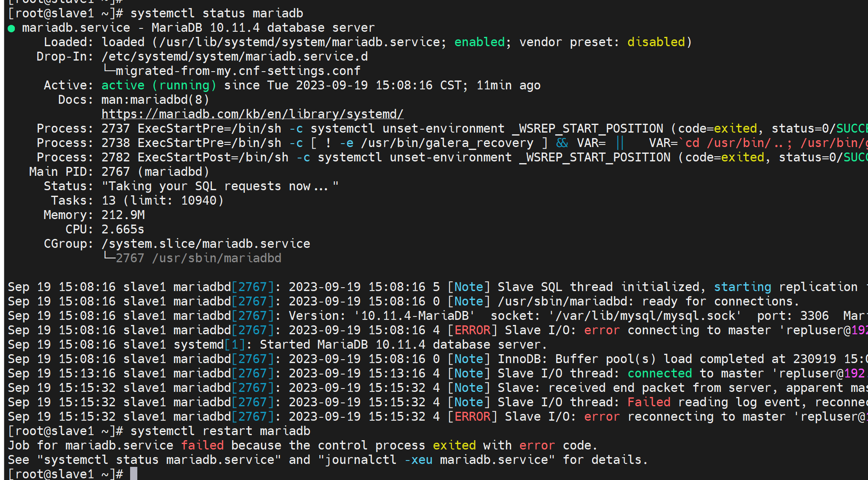Click the 2767 /usr/sbin/mariadbd cgroup entry
This screenshot has width=868, height=480.
point(198,258)
